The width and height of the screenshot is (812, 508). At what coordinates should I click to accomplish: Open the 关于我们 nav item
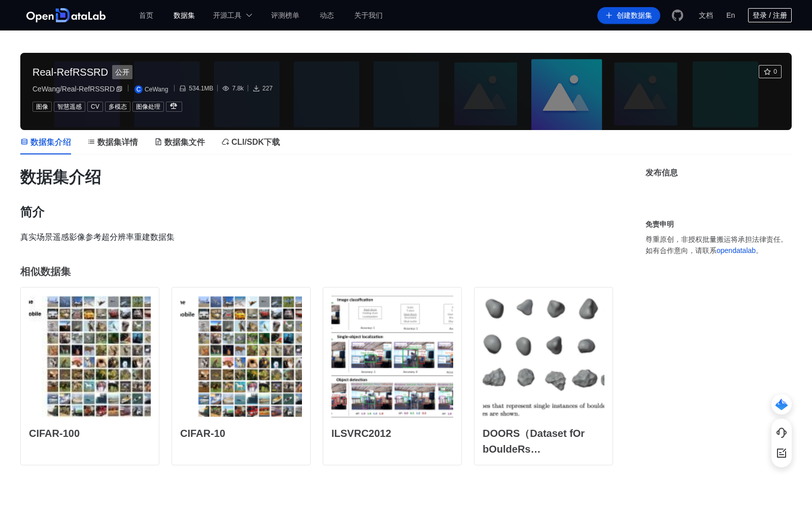[368, 15]
